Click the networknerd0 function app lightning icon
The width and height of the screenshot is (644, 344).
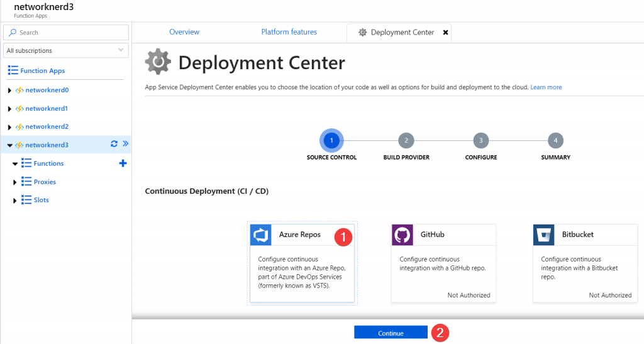(19, 91)
